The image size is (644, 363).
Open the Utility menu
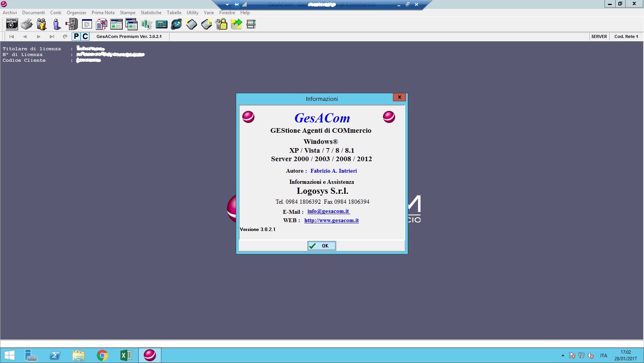(x=192, y=13)
